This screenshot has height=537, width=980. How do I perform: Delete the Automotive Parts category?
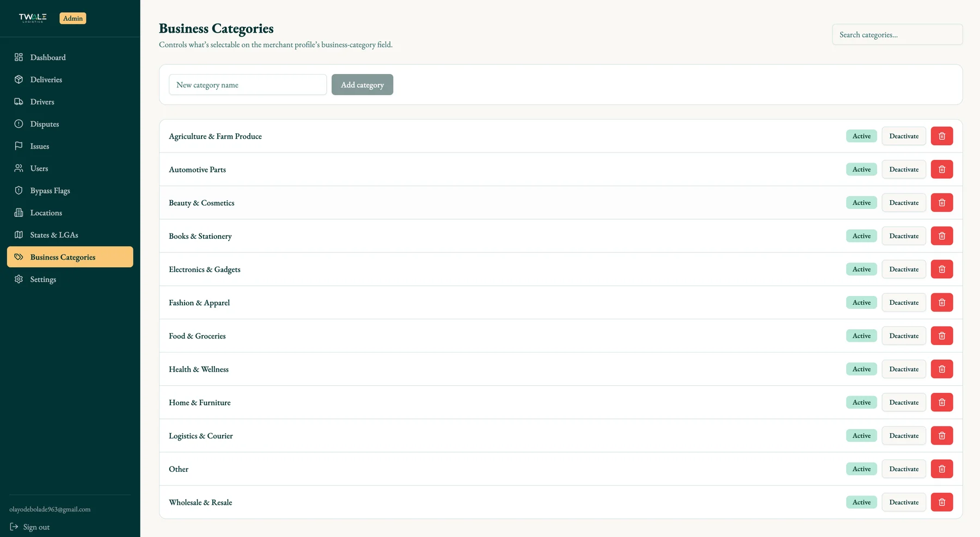(x=942, y=169)
